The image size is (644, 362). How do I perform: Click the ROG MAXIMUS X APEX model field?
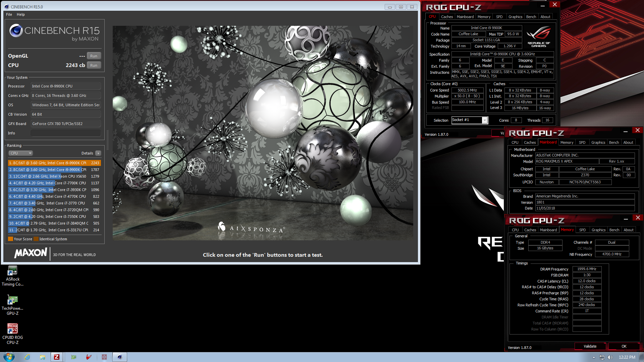coord(567,161)
